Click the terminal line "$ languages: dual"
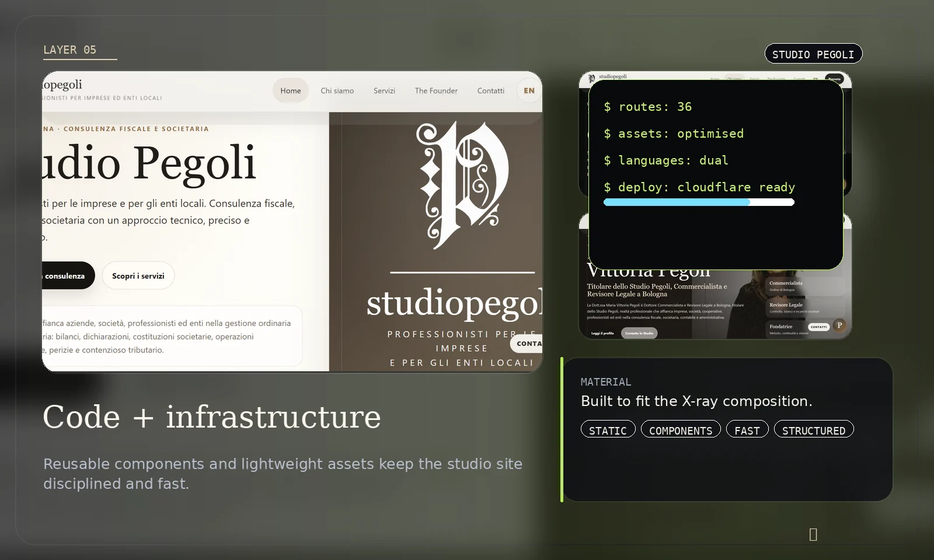The height and width of the screenshot is (560, 934). tap(666, 160)
